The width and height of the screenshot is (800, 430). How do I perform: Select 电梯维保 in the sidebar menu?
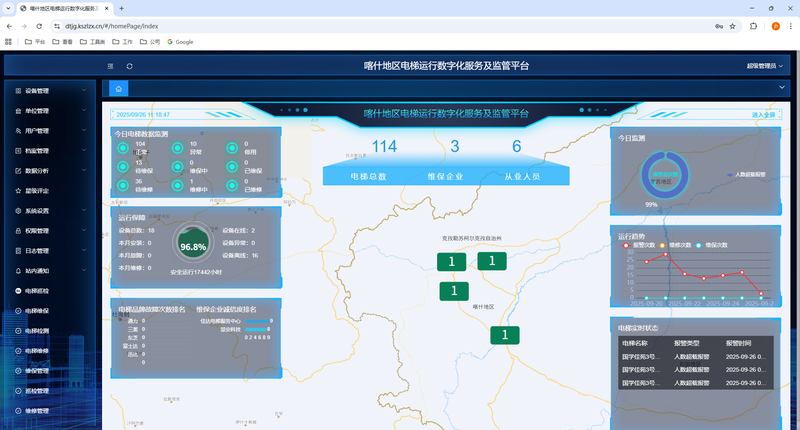[37, 310]
